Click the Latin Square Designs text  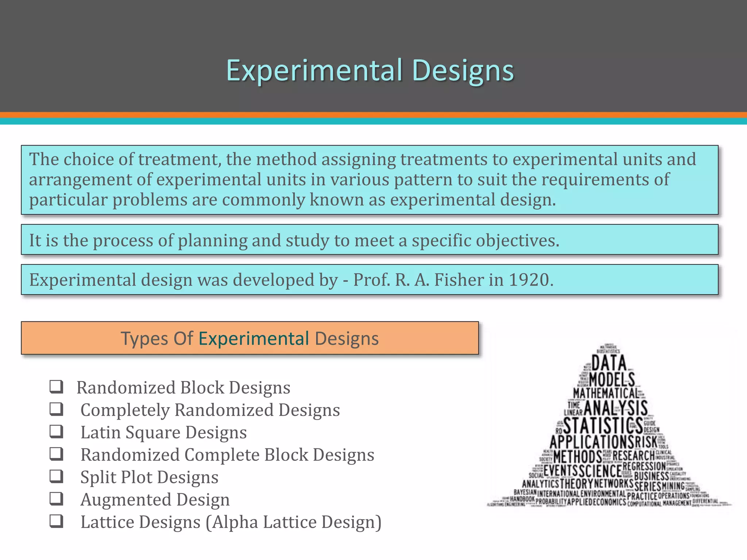(163, 432)
